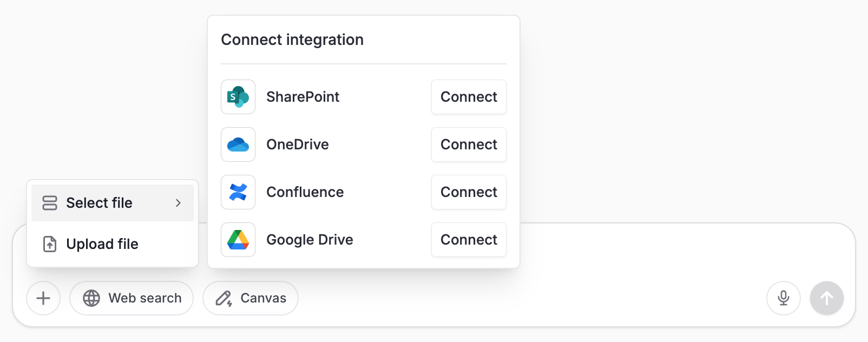The width and height of the screenshot is (868, 342).
Task: Connect the OneDrive integration
Action: click(x=469, y=144)
